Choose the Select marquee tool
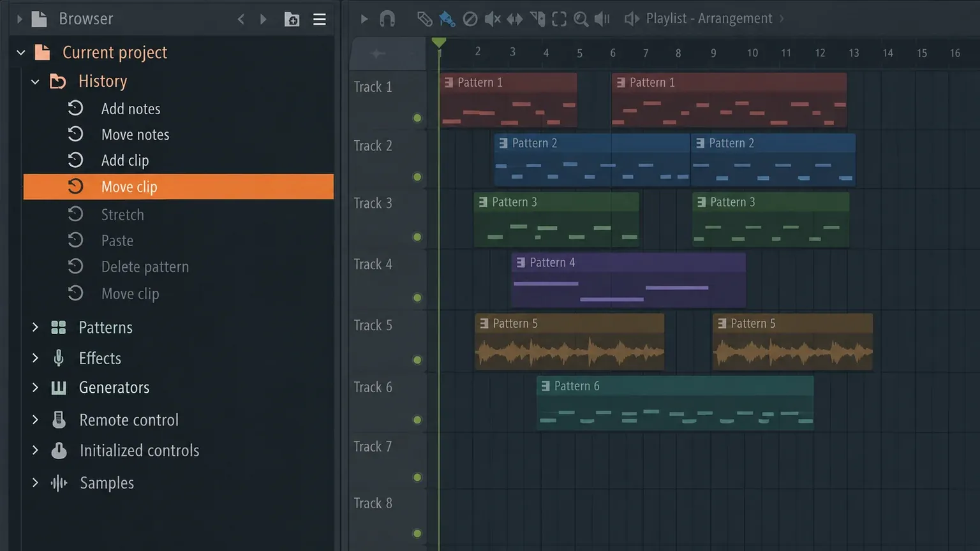Image resolution: width=980 pixels, height=551 pixels. pyautogui.click(x=560, y=19)
